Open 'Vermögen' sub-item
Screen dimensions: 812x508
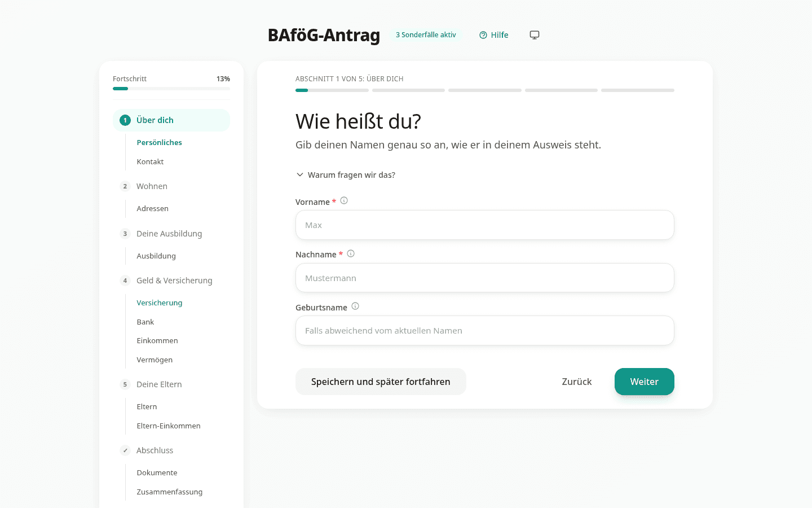[155, 360]
